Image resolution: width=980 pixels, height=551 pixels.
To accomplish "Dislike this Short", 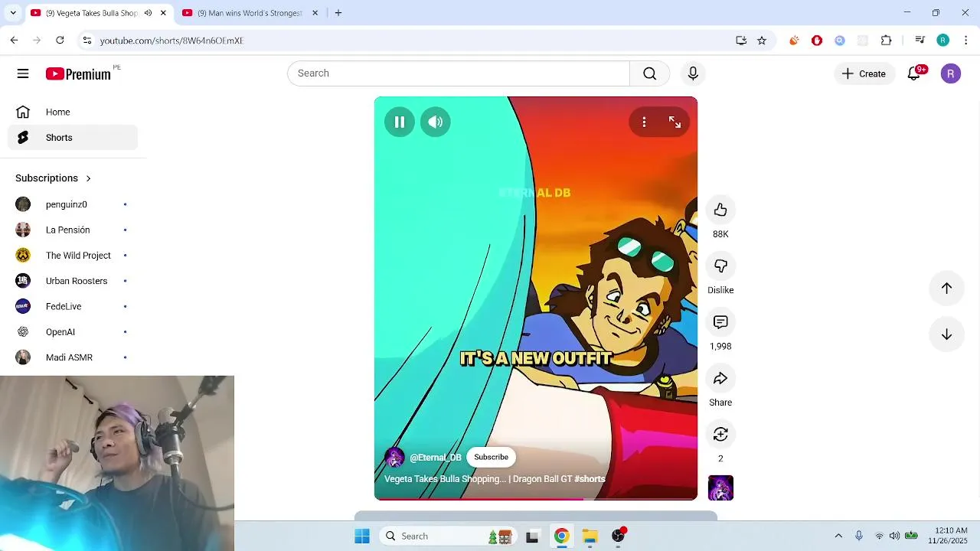I will tap(720, 266).
